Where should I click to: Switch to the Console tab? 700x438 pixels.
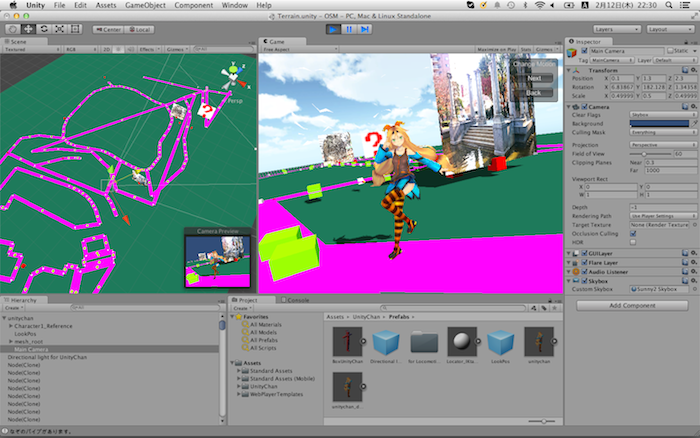coord(295,300)
